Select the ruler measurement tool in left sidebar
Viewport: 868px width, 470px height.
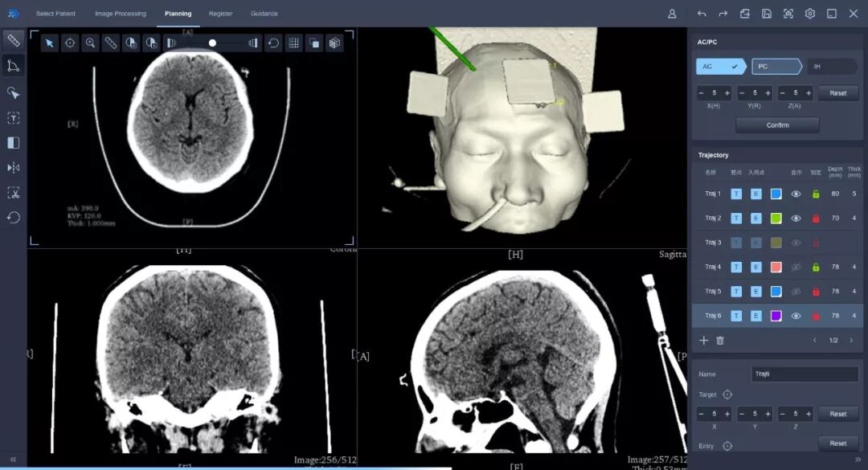coord(14,40)
